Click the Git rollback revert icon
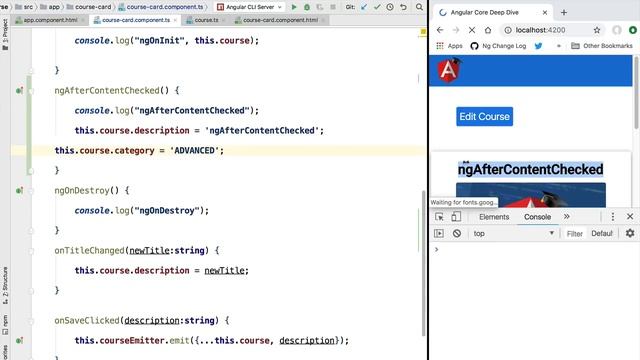 pyautogui.click(x=403, y=7)
